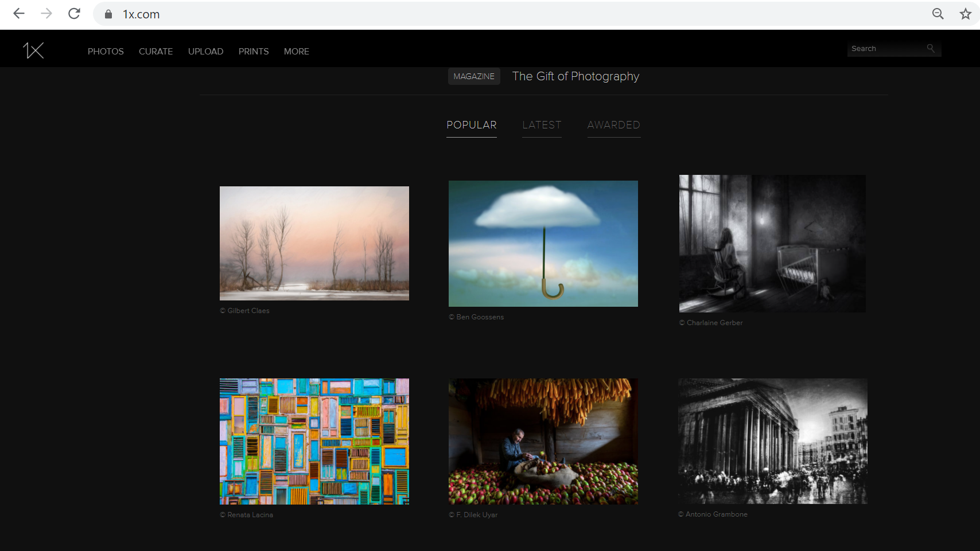The height and width of the screenshot is (551, 980).
Task: Click the search magnifier icon in site header
Action: pos(931,49)
